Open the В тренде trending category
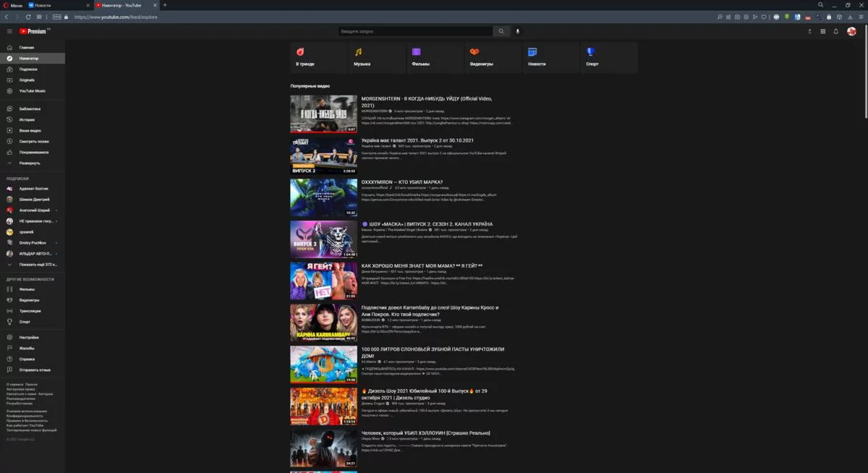This screenshot has width=868, height=473. coord(318,57)
